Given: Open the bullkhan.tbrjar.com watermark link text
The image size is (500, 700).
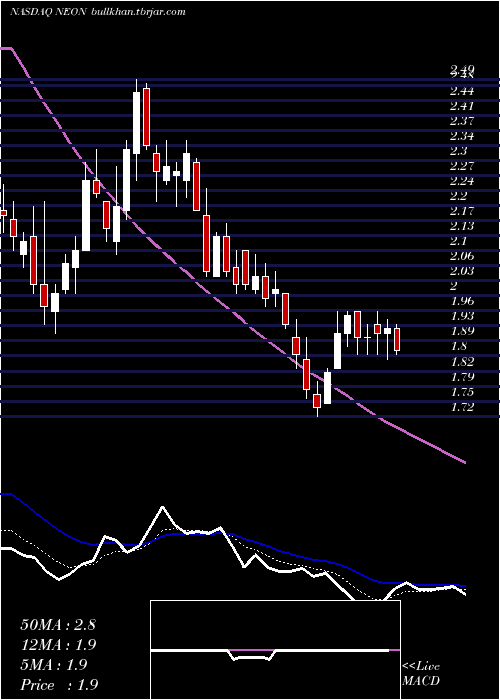Looking at the screenshot, I should (x=138, y=12).
